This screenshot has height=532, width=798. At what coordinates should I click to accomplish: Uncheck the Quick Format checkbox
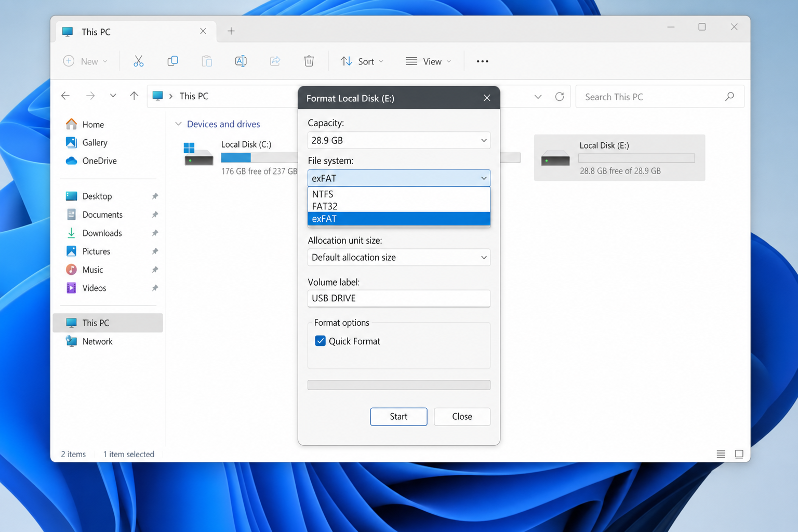[x=321, y=341]
